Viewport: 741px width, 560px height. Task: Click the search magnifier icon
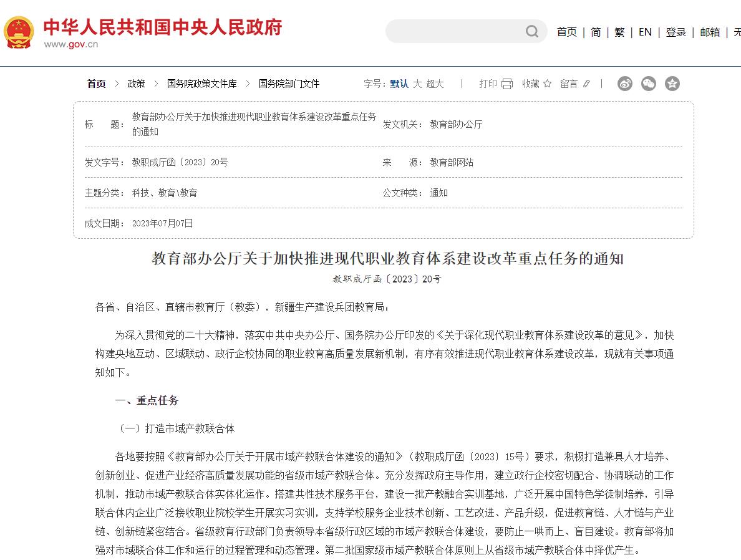532,32
